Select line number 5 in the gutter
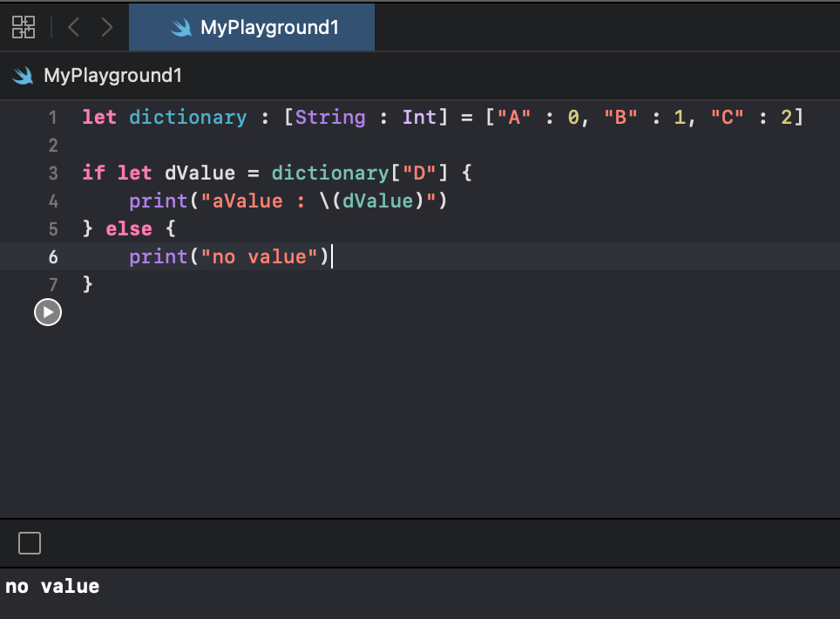The width and height of the screenshot is (840, 619). coord(53,228)
